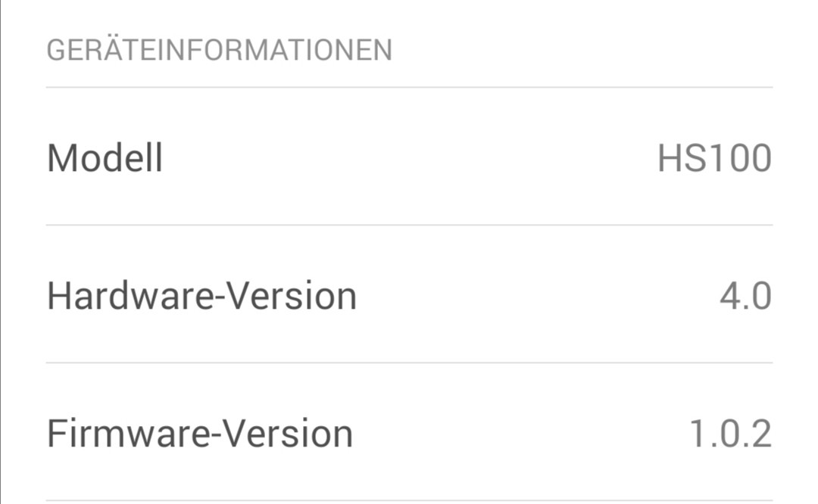This screenshot has height=504, width=818.
Task: Click the 4.0 hardware version value
Action: point(745,296)
